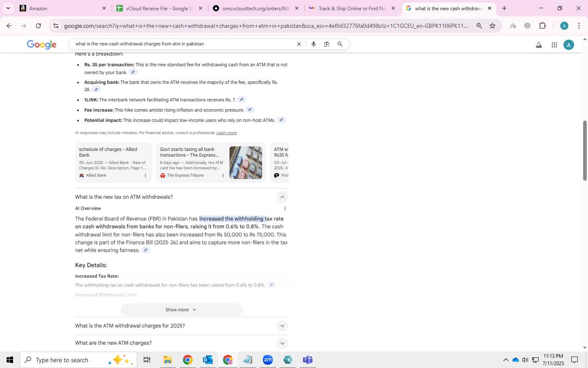Open Google account avatar on page
The image size is (588, 368).
point(569,45)
